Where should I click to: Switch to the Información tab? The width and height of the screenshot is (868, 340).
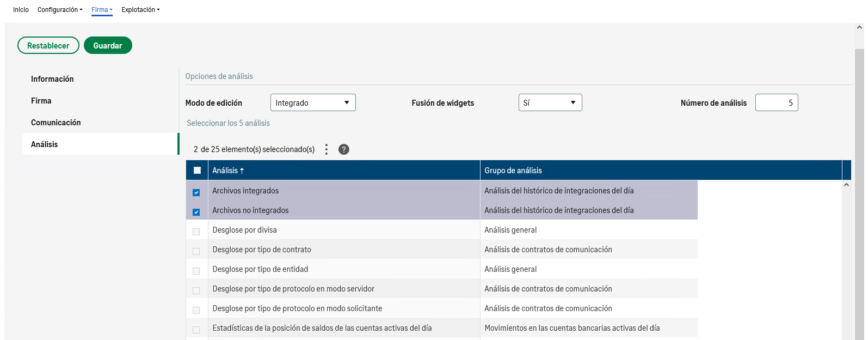tap(52, 79)
